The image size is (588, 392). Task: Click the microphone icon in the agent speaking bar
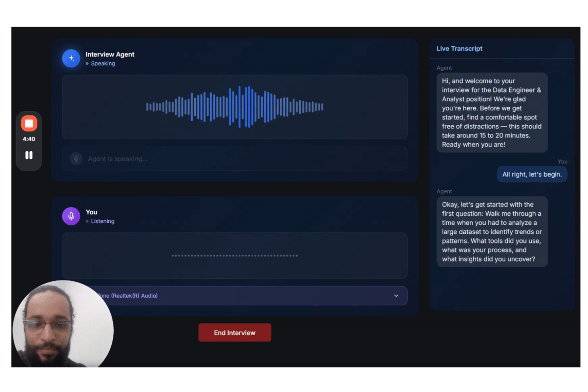[76, 159]
